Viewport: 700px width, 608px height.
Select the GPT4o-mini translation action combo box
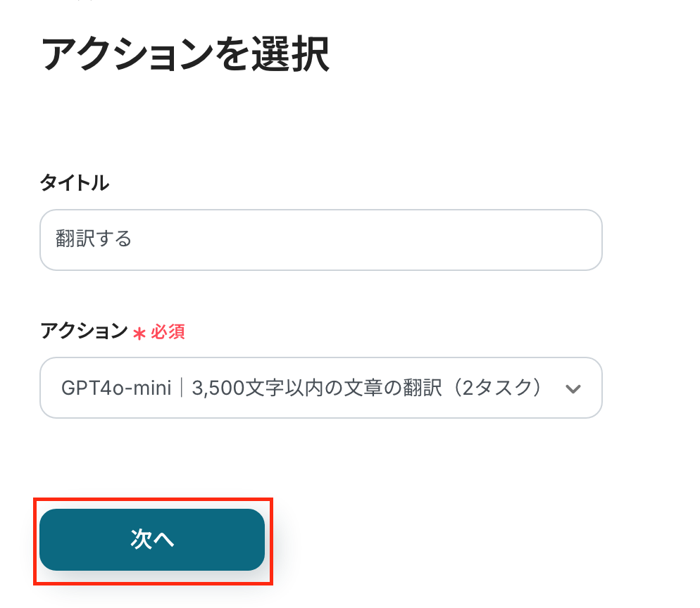(x=320, y=388)
